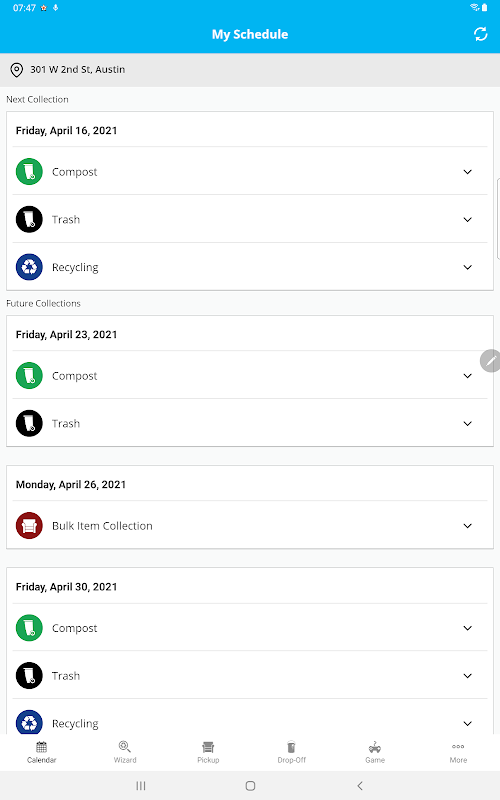Tap the battery status icon
Screen dimensions: 500x800
click(484, 8)
